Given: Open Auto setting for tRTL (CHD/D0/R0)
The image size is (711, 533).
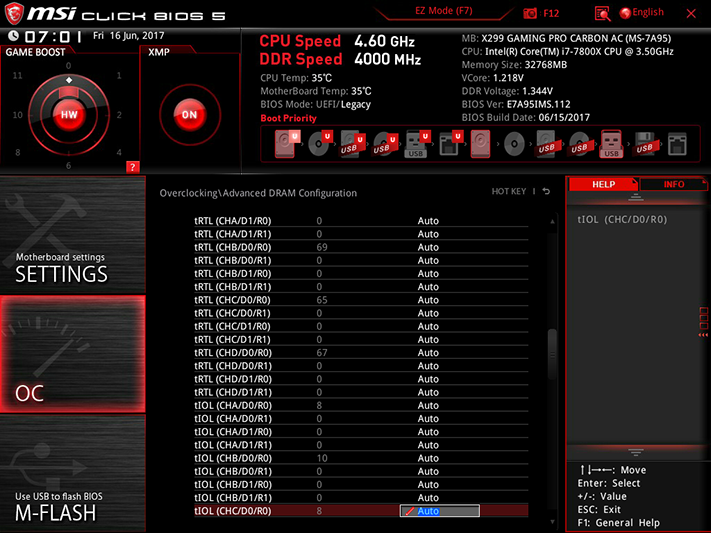Looking at the screenshot, I should coord(428,352).
